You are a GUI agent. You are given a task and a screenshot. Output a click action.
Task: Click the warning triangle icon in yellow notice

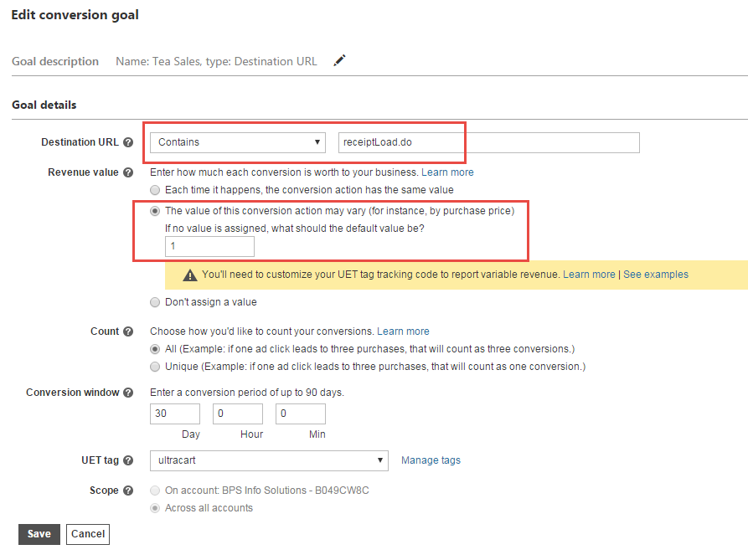(190, 275)
